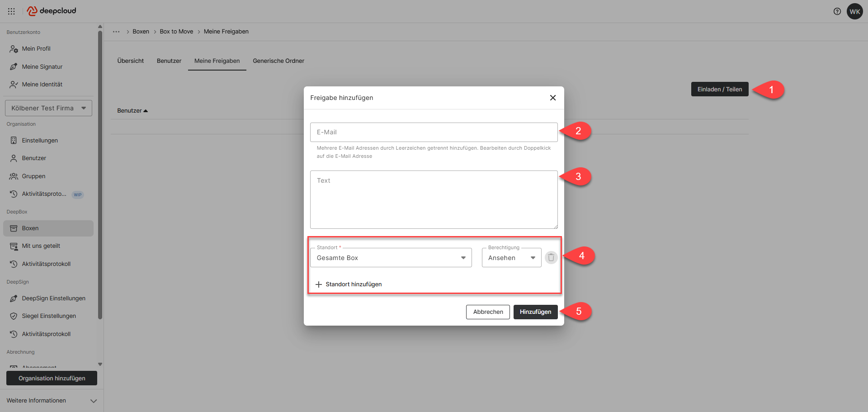Expand the Weitere Informationen section
868x412 pixels.
click(52, 401)
